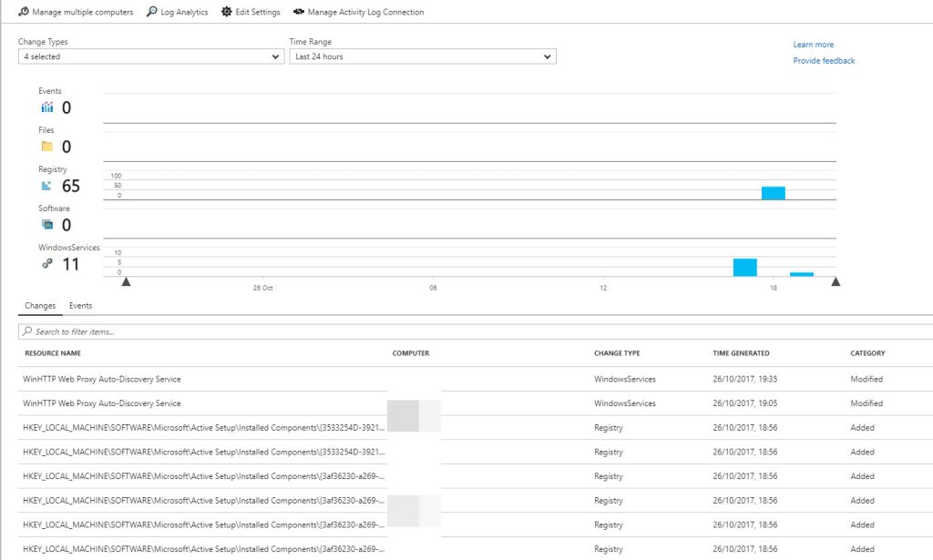
Task: Select the Registry count showing 65
Action: click(71, 185)
